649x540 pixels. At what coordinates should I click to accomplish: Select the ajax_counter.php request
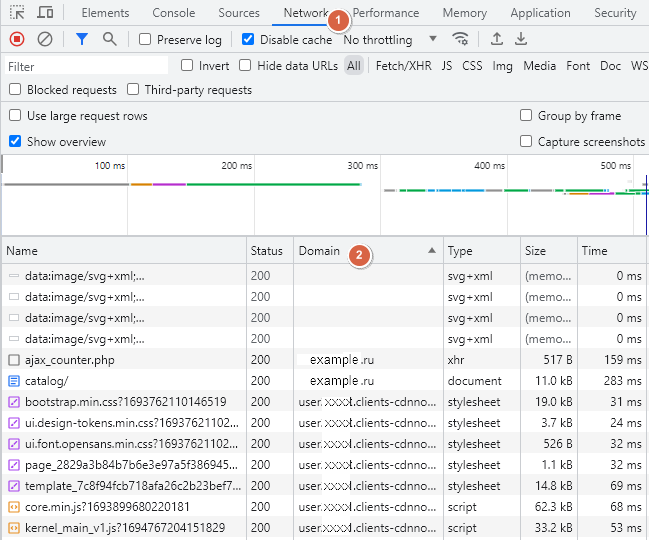(70, 360)
